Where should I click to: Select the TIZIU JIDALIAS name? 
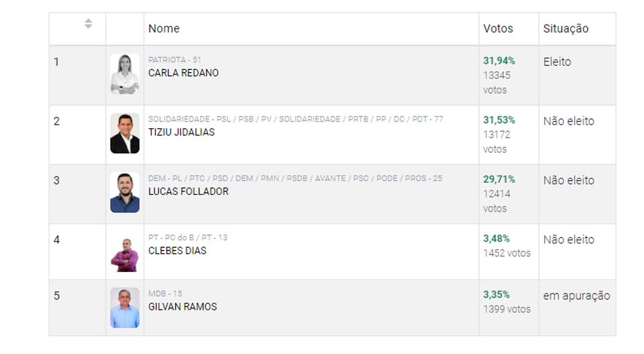[181, 132]
